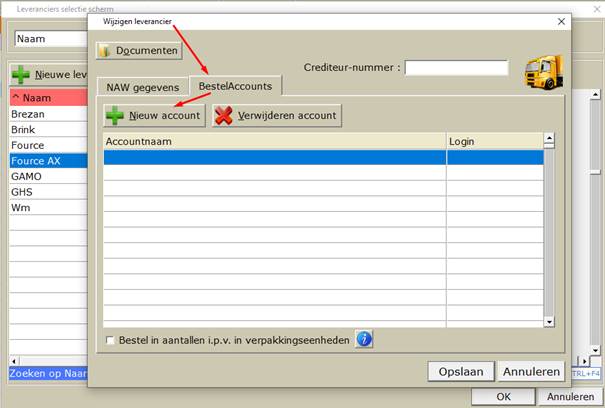Select Brezan in the supplier list
The height and width of the screenshot is (408, 605).
pyautogui.click(x=49, y=114)
